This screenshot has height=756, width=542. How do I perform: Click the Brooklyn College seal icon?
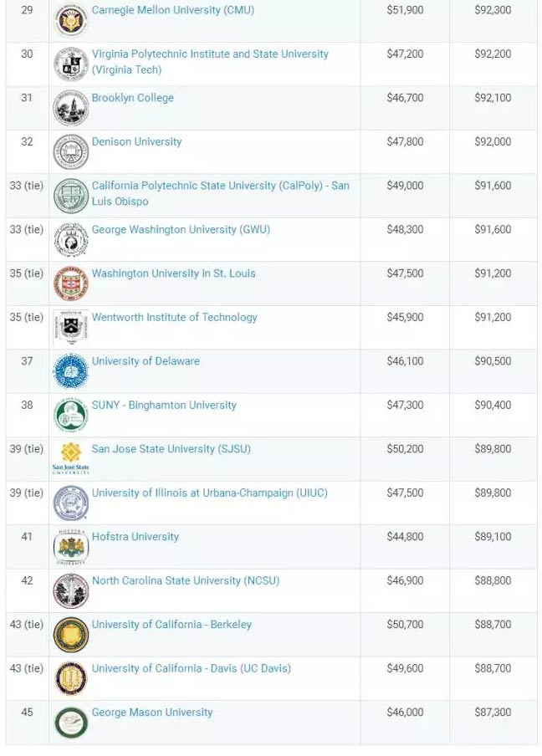coord(71,108)
